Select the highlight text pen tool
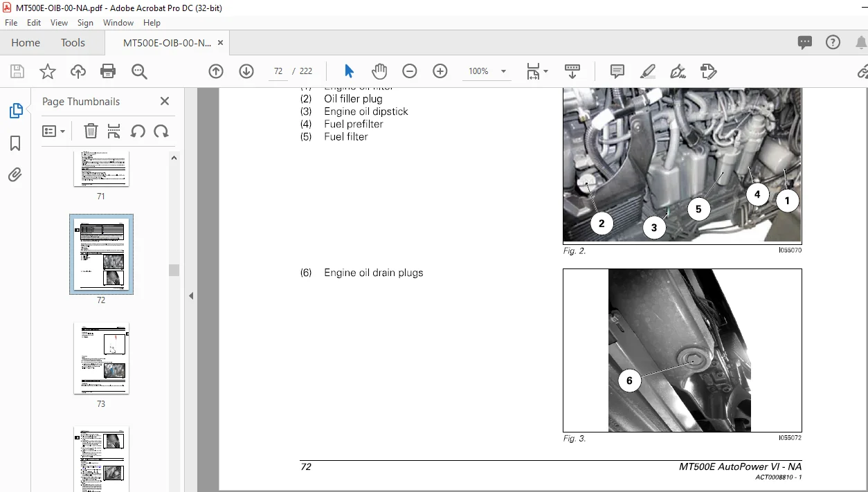 (648, 71)
